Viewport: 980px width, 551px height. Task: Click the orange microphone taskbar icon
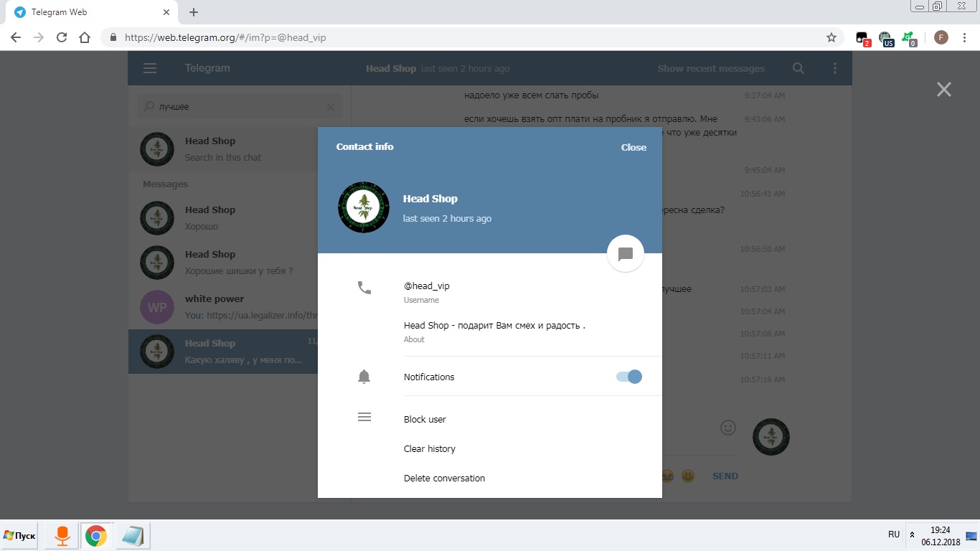tap(62, 536)
